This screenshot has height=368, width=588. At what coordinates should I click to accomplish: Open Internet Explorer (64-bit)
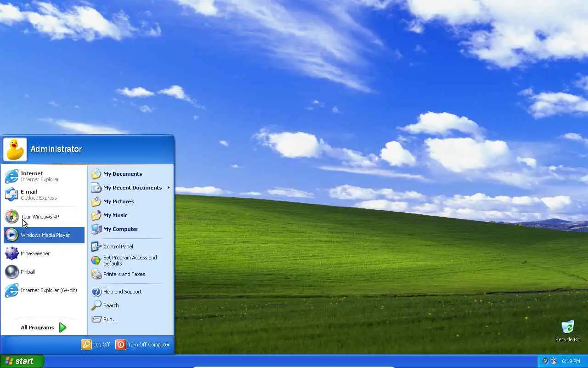click(44, 290)
